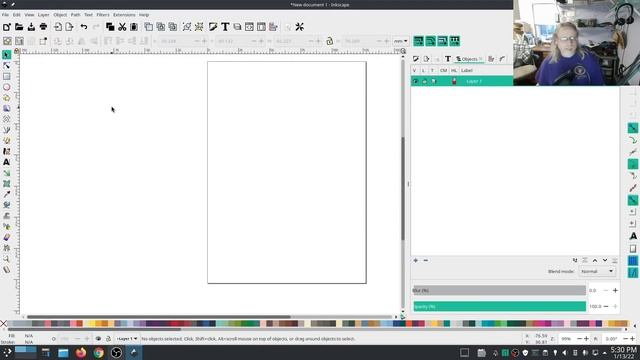Click the Save document icon

coord(31,27)
